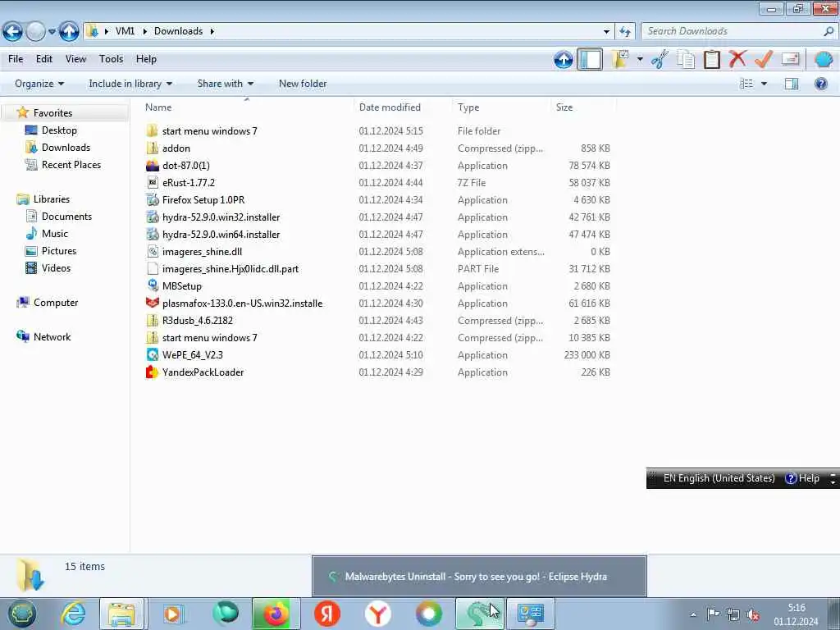This screenshot has height=630, width=840.
Task: Open the View menu
Action: pos(75,59)
